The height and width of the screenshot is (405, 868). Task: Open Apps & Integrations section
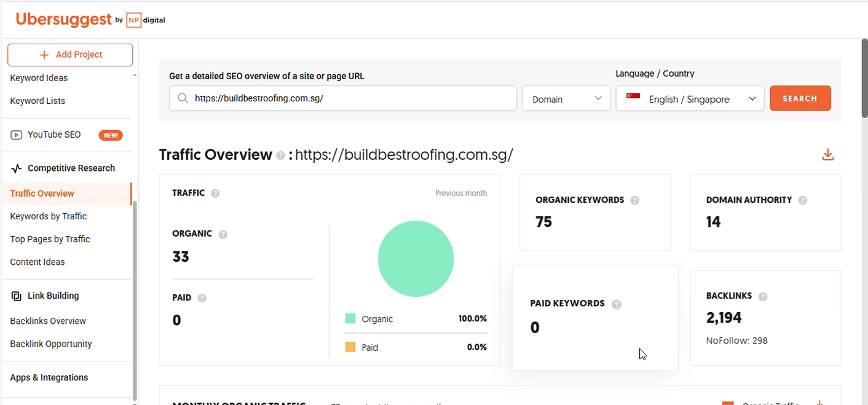click(x=49, y=378)
